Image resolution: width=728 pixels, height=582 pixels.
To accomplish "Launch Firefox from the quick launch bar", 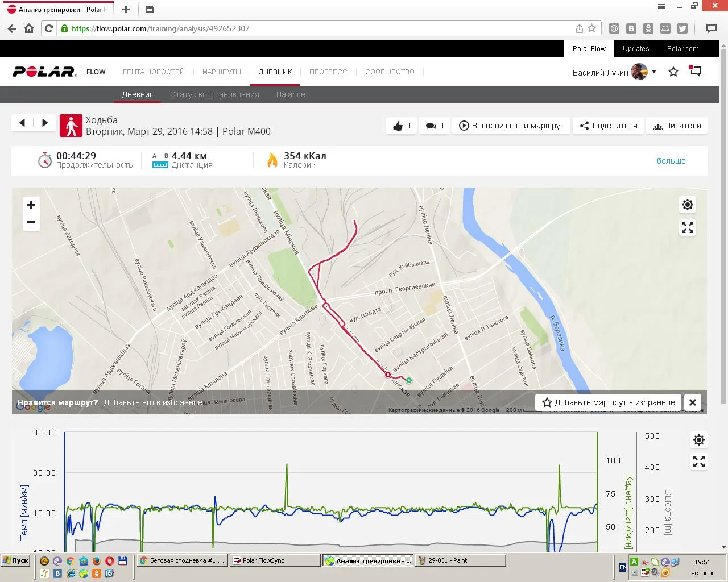I will (x=97, y=561).
